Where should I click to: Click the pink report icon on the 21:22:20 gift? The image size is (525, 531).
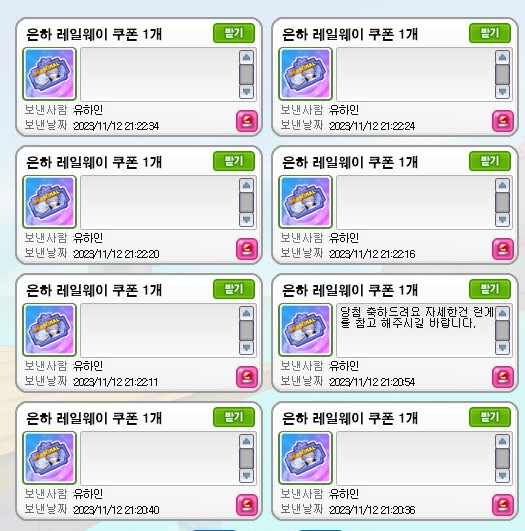click(x=247, y=249)
